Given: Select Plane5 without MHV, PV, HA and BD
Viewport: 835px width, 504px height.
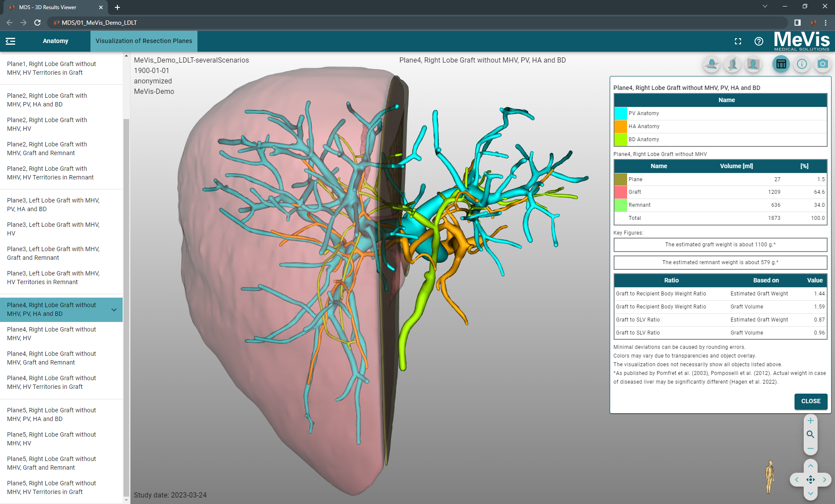Looking at the screenshot, I should click(x=61, y=414).
